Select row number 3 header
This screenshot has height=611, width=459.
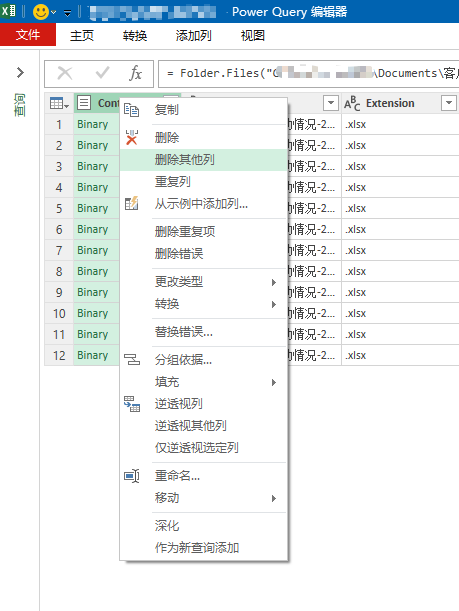point(59,166)
